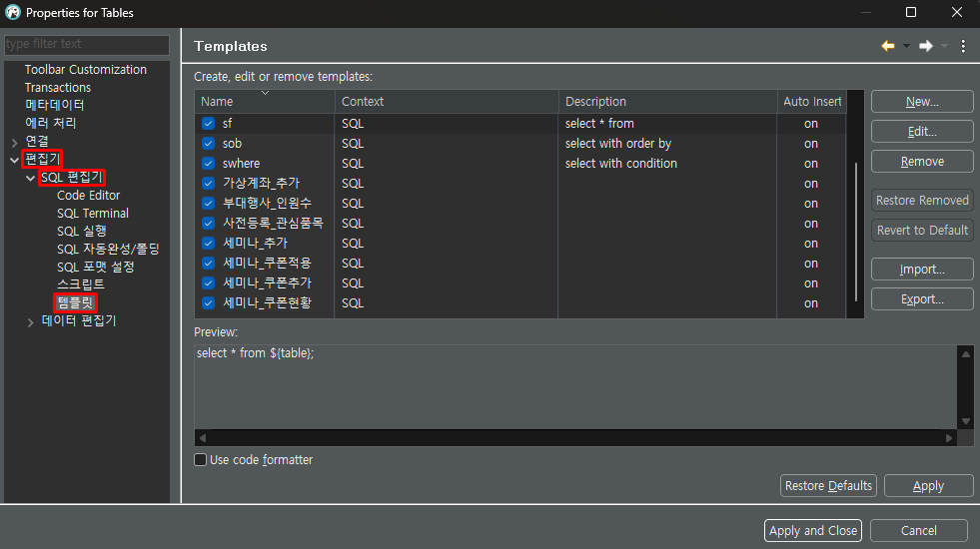Maximize the Properties window

tap(911, 13)
